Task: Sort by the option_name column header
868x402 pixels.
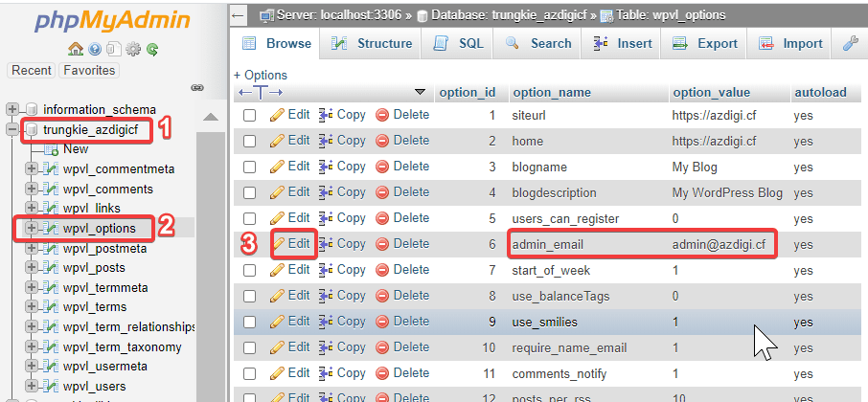Action: coord(551,93)
